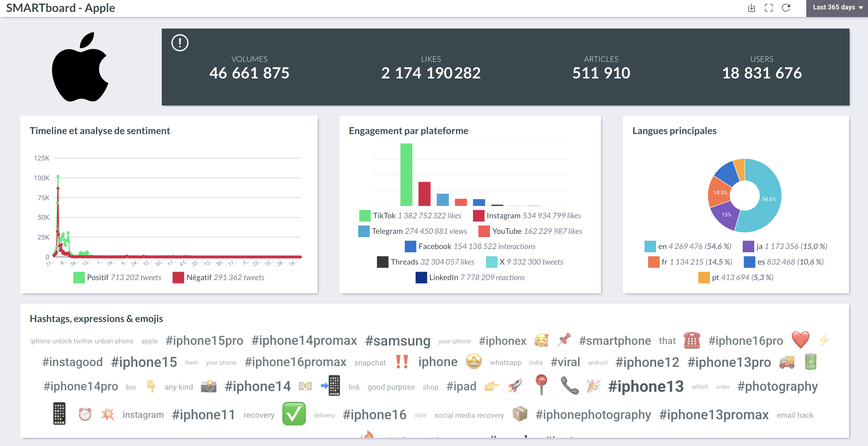The height and width of the screenshot is (446, 868).
Task: Select the #iphone15pro hashtag
Action: click(x=204, y=341)
